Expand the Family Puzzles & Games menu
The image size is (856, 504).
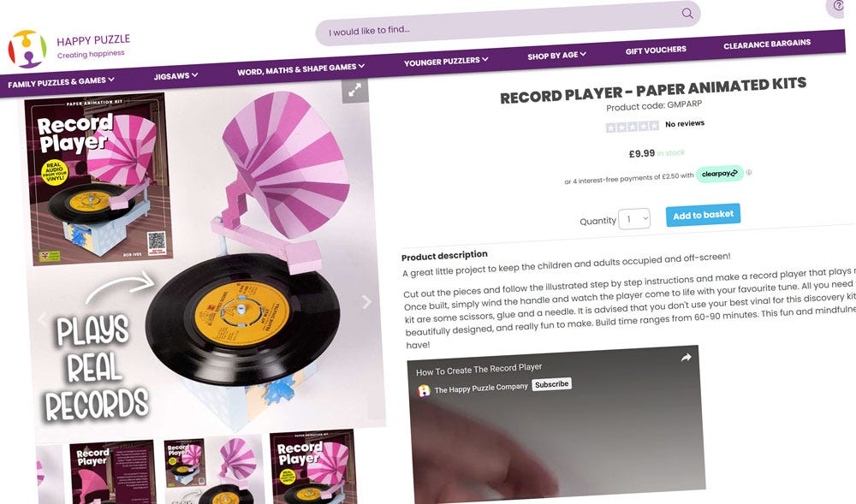click(x=61, y=82)
